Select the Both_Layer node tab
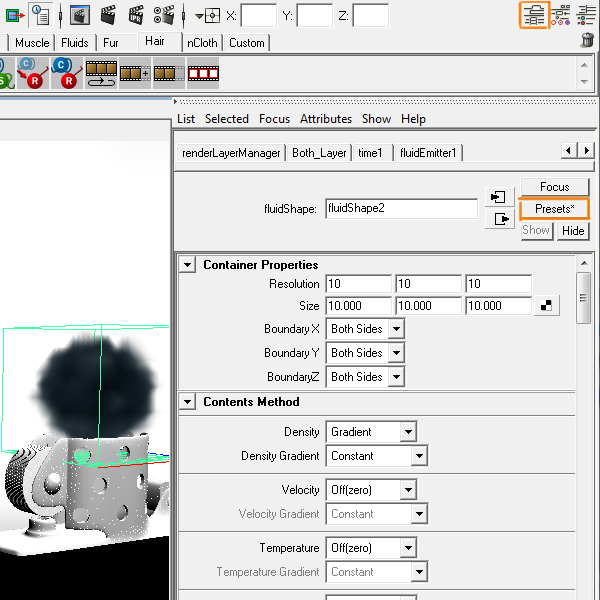Image resolution: width=600 pixels, height=600 pixels. click(319, 153)
